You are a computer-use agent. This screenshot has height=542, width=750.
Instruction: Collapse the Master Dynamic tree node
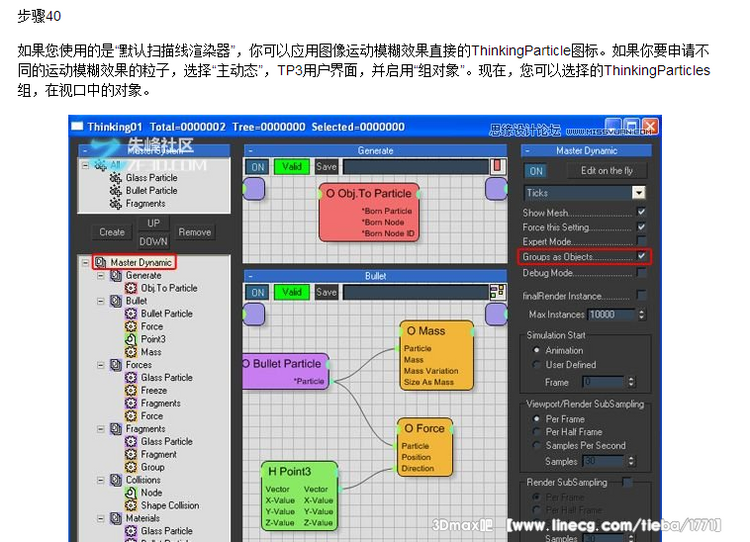click(86, 262)
